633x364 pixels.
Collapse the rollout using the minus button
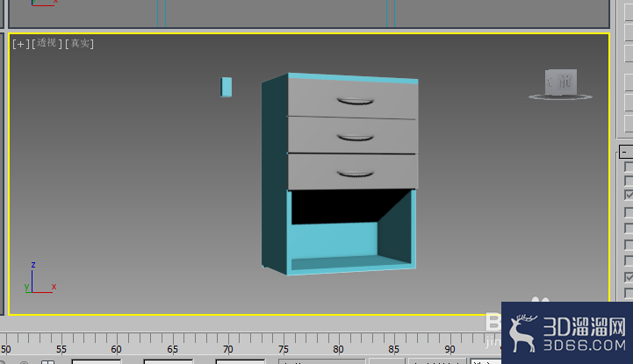click(624, 152)
